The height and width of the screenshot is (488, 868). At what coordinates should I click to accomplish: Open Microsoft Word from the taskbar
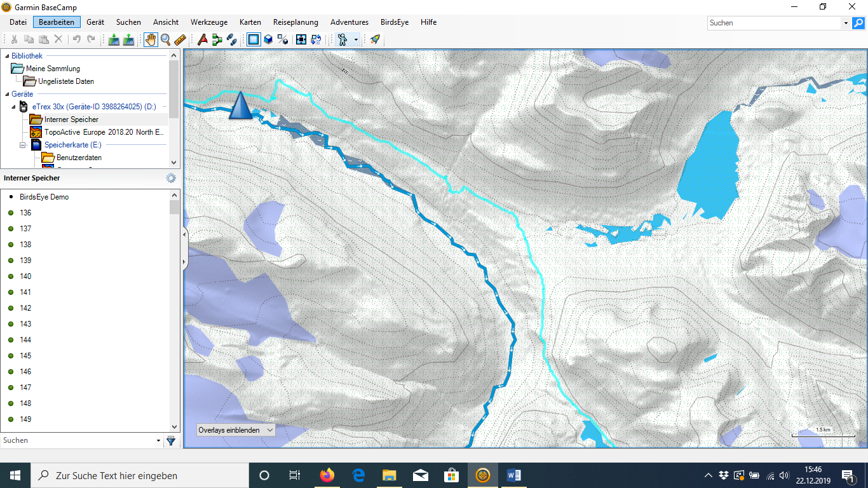pos(514,475)
